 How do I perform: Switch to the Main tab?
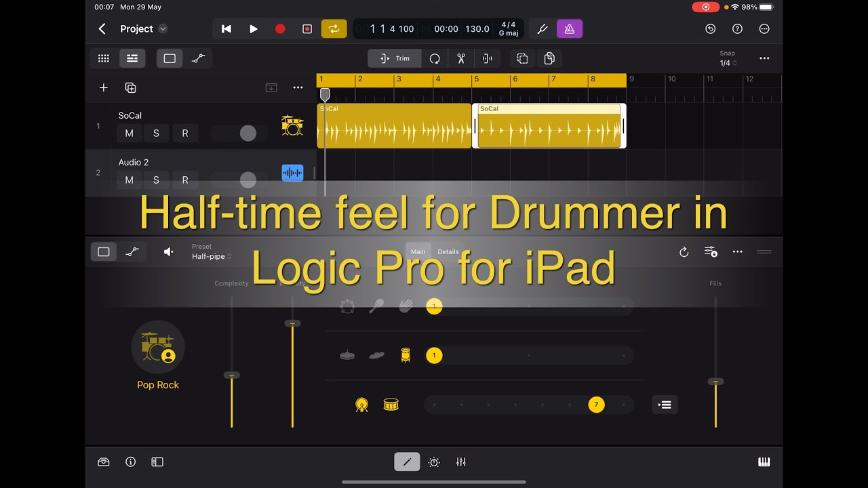[x=418, y=251]
